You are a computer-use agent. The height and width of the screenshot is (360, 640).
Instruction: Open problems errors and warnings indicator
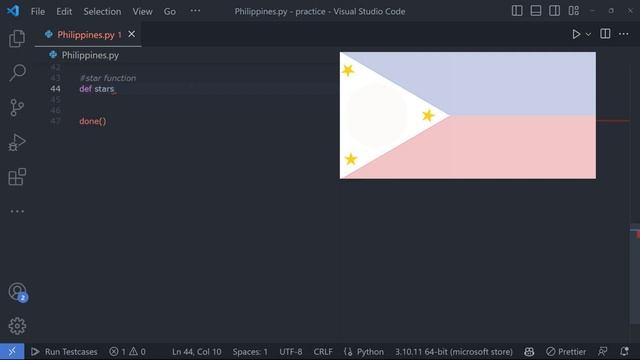click(x=127, y=351)
